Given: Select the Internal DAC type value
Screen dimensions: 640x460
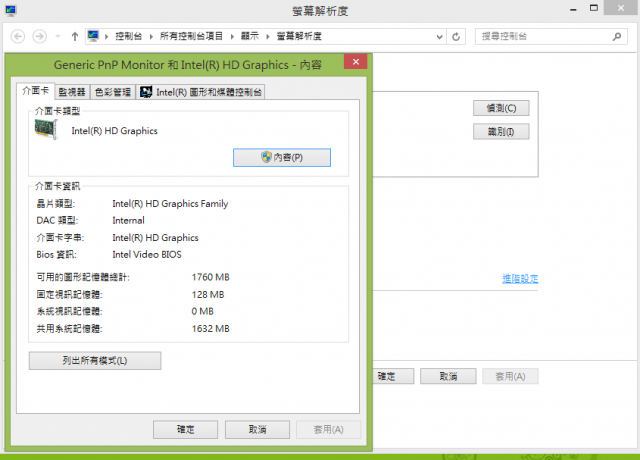Looking at the screenshot, I should pyautogui.click(x=129, y=220).
